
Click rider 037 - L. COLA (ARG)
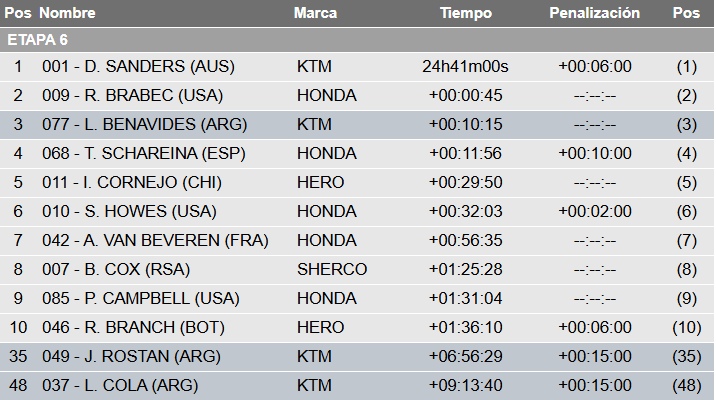click(120, 386)
